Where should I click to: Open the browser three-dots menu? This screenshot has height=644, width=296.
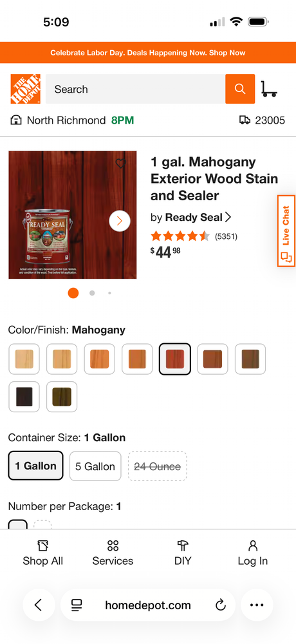(x=257, y=605)
